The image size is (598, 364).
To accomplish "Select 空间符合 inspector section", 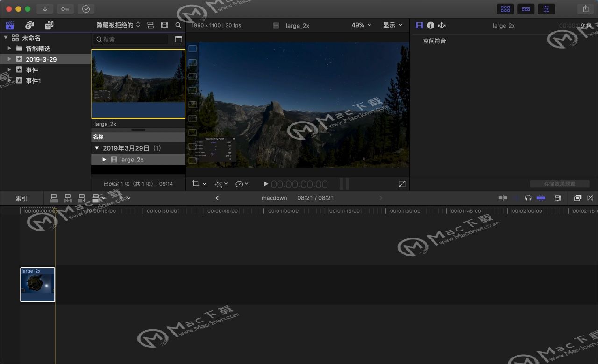I will click(434, 41).
